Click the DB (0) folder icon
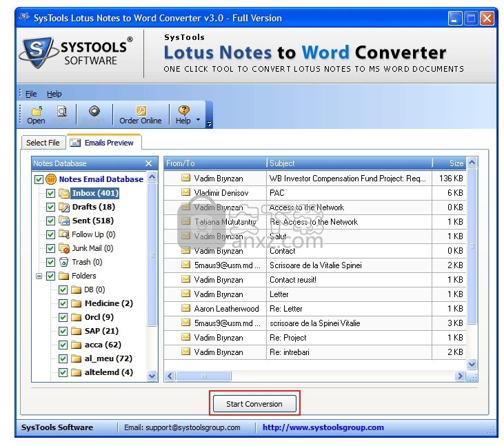The width and height of the screenshot is (504, 446). 76,290
